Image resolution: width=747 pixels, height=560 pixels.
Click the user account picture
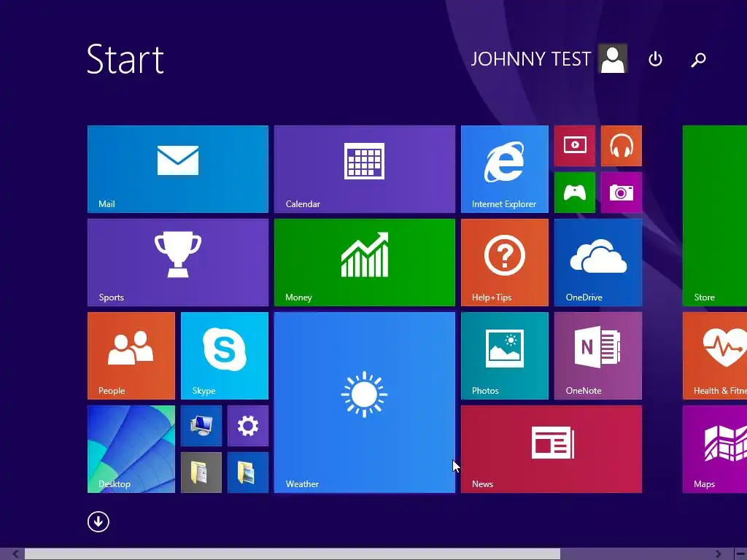(x=613, y=58)
